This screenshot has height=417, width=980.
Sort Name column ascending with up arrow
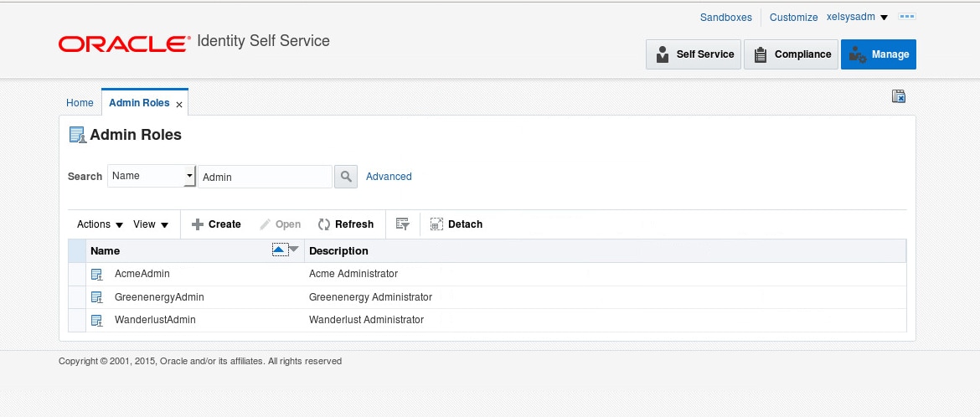pos(279,250)
